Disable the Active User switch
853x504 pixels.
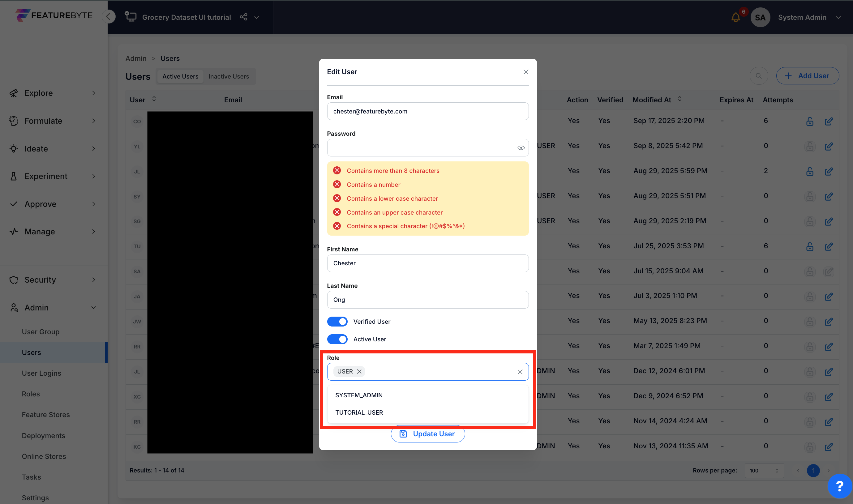[x=337, y=339]
